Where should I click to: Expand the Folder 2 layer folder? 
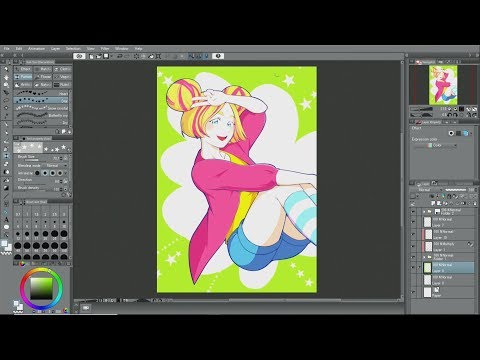point(424,211)
